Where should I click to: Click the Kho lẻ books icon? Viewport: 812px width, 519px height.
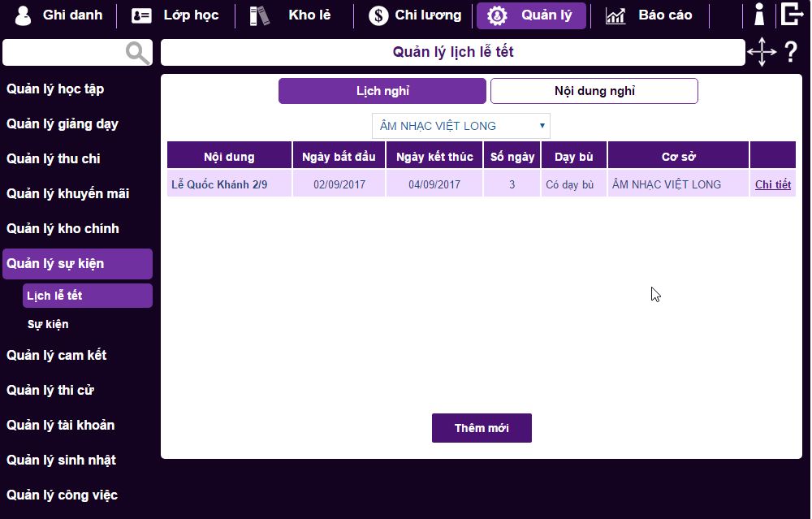258,15
